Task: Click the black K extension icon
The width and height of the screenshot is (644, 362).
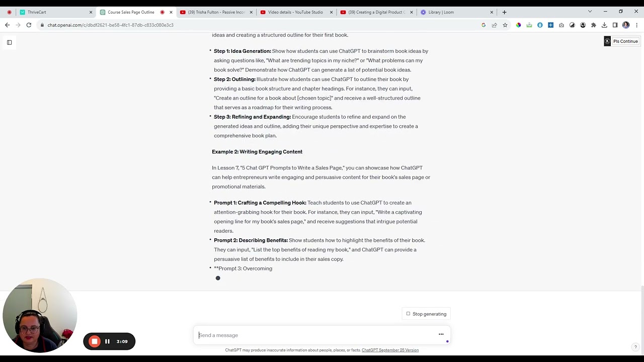Action: (607, 41)
